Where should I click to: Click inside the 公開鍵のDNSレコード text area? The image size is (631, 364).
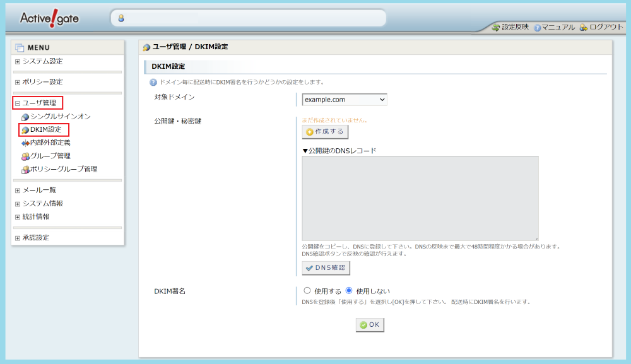coord(420,196)
